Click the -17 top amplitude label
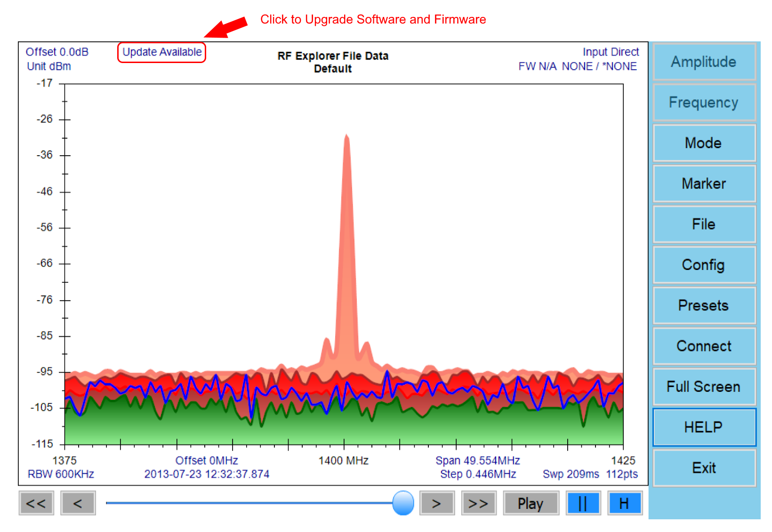This screenshot has height=532, width=772. click(45, 83)
